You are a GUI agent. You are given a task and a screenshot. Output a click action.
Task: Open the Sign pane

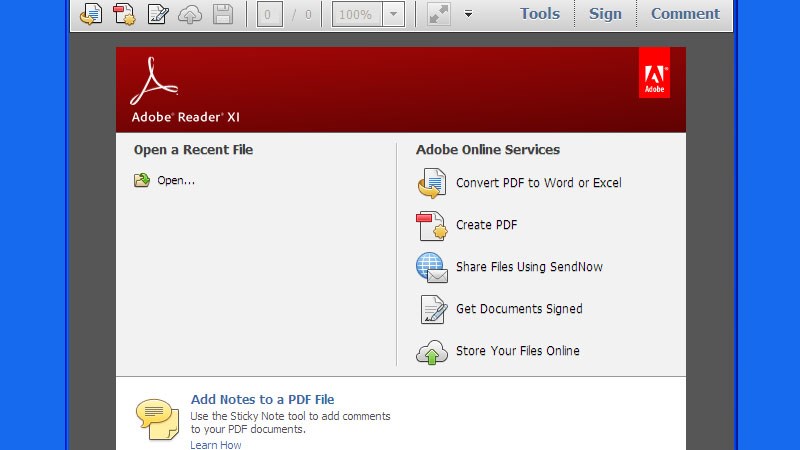click(605, 13)
